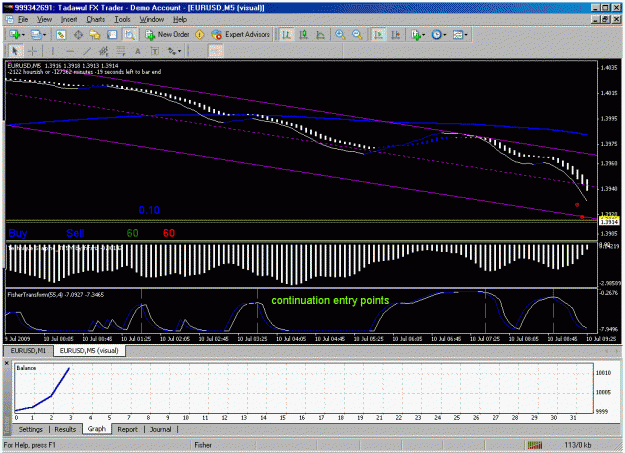625x453 pixels.
Task: Zoom in on the chart
Action: pyautogui.click(x=340, y=35)
